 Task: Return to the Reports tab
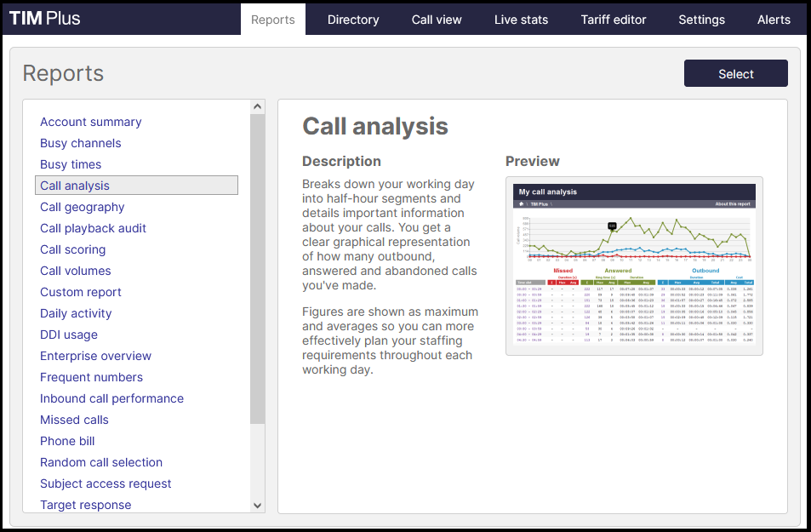(x=272, y=19)
